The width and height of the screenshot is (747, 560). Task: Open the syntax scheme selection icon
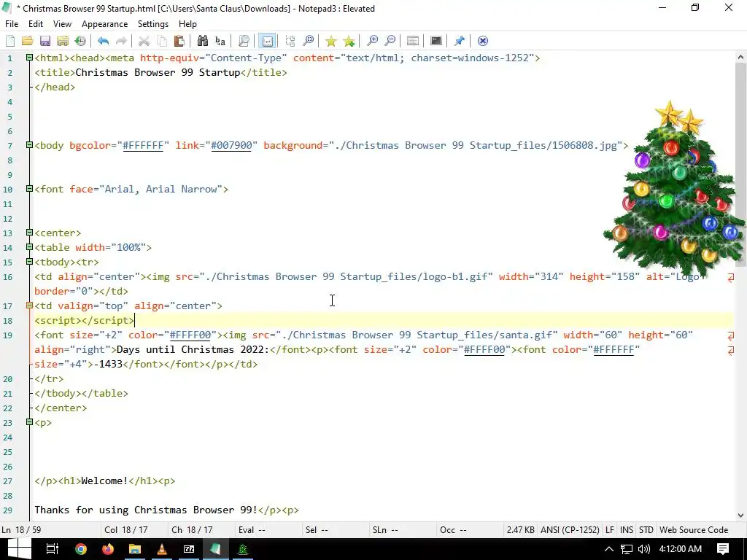pyautogui.click(x=413, y=41)
